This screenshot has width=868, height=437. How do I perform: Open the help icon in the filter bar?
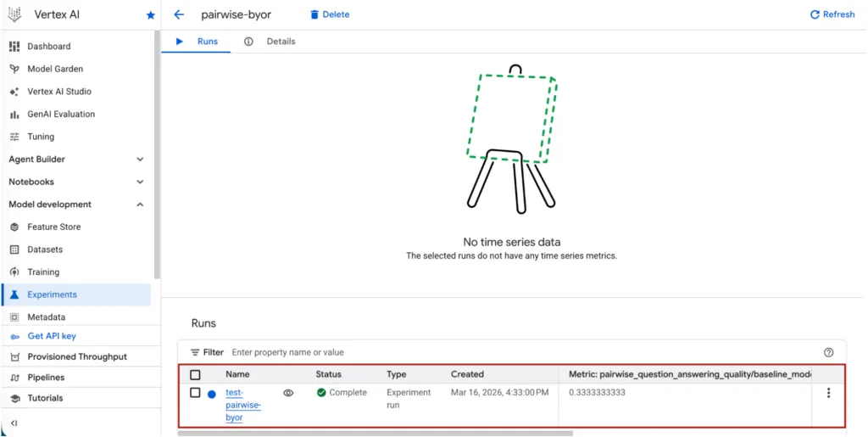click(828, 352)
